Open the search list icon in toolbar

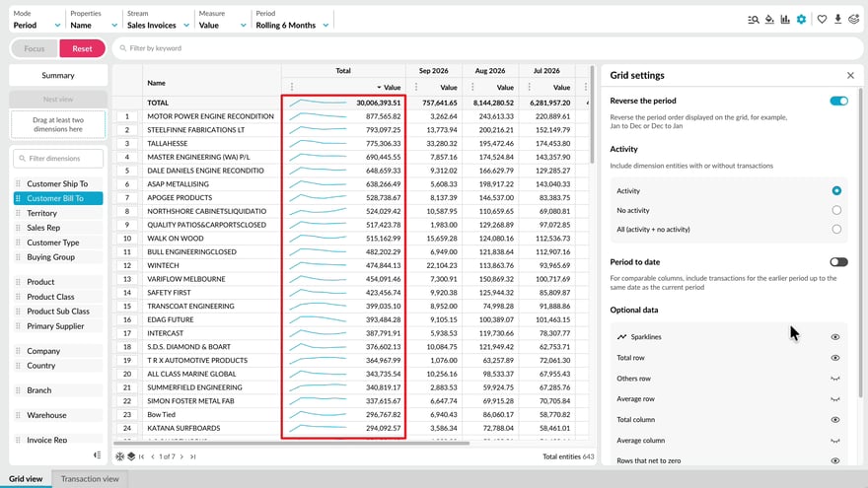753,20
